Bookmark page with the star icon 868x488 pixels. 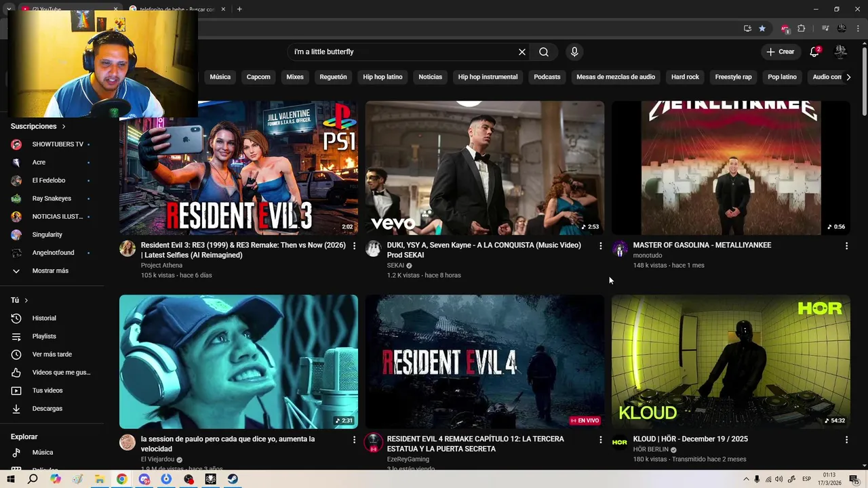click(x=762, y=28)
